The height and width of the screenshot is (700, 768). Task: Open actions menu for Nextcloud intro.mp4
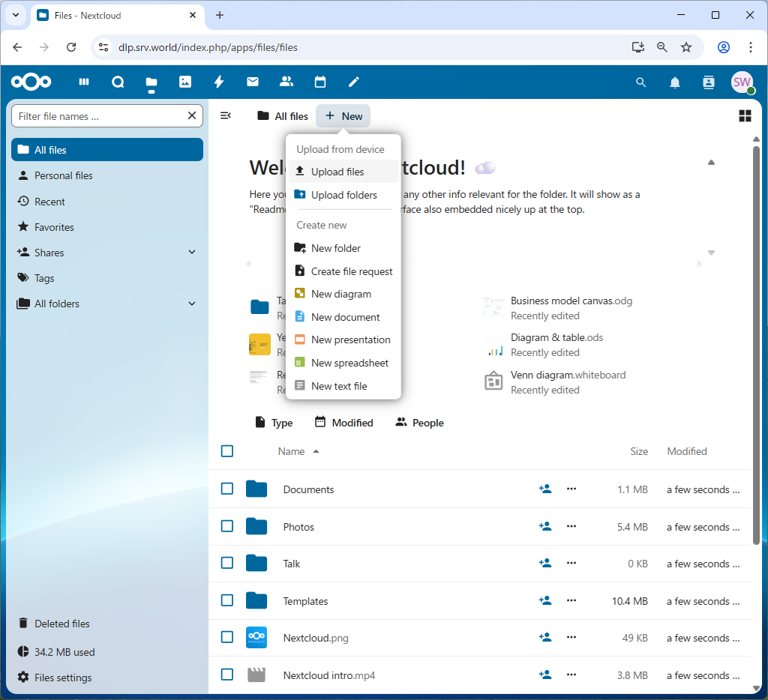tap(571, 675)
